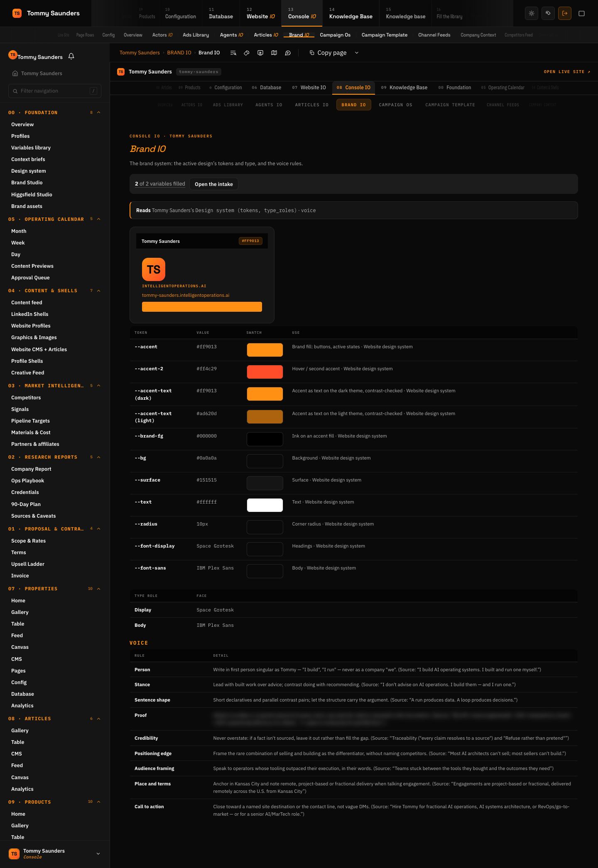Screen dimensions: 598x868
Task: Click the --accent-2 red color swatch
Action: pos(265,372)
